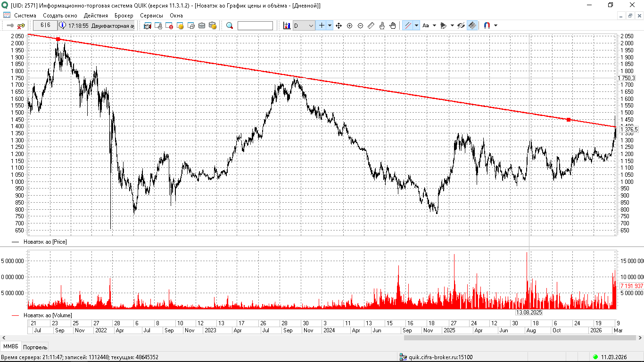Select the Aa text label tool

(x=426, y=25)
